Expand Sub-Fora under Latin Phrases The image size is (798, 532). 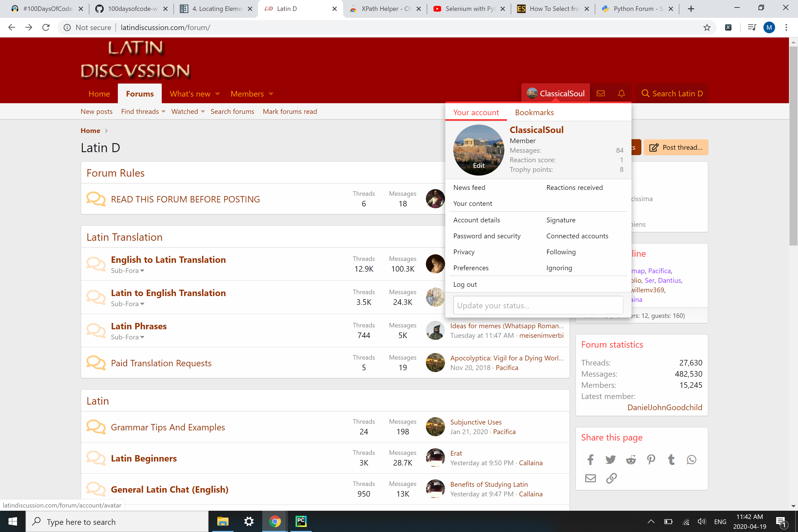(128, 337)
